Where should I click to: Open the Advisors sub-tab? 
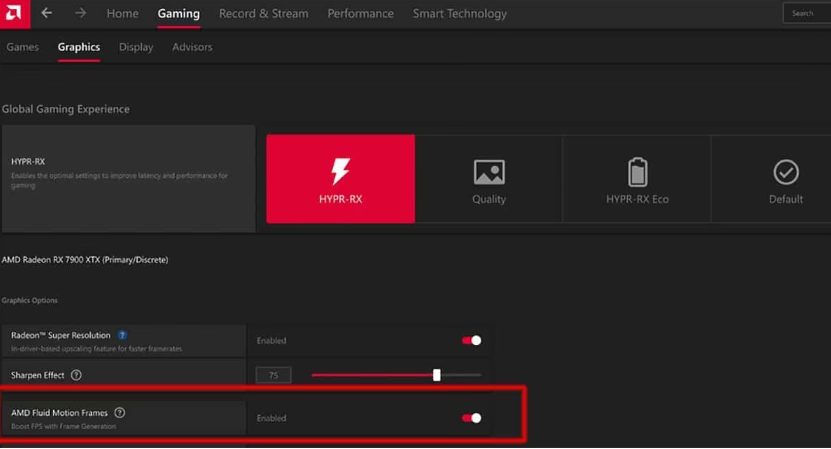tap(192, 47)
